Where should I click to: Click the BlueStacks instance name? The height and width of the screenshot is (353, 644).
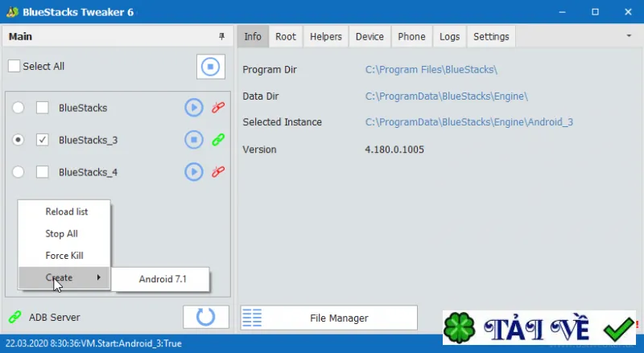point(83,108)
